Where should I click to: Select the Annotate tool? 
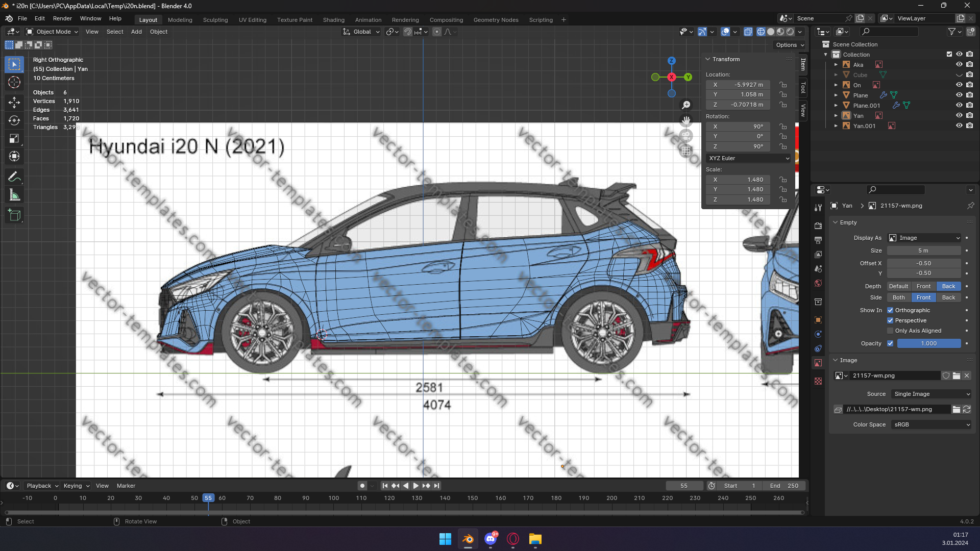pos(14,177)
